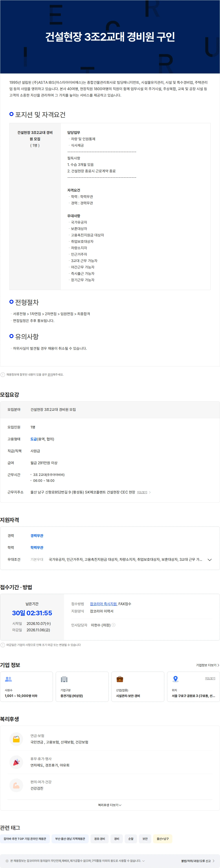Click the grey circle icon in the footer notice
Image resolution: width=220 pixels, height=868 pixels.
pyautogui.click(x=7, y=861)
